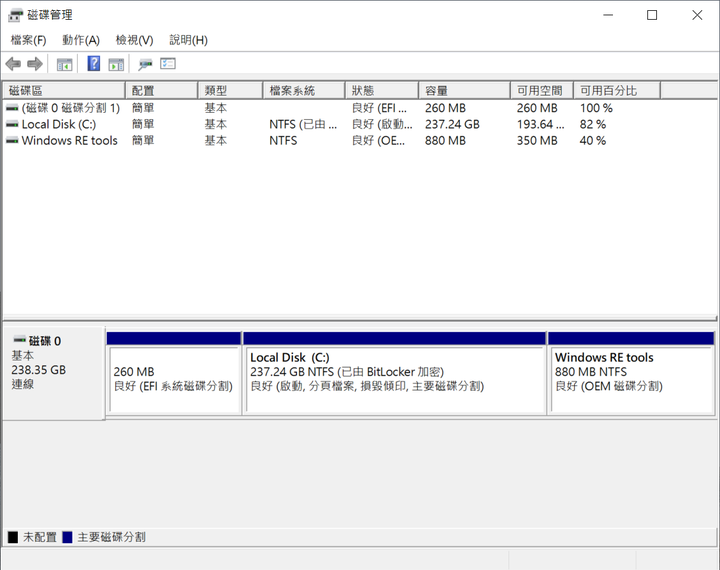Sort by the 狀態 column header
720x570 pixels.
[382, 90]
